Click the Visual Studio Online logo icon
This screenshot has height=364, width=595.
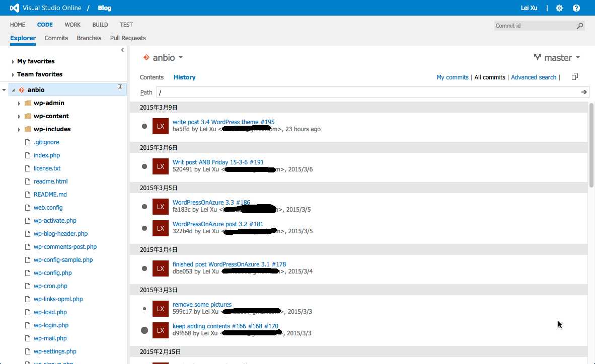[15, 8]
